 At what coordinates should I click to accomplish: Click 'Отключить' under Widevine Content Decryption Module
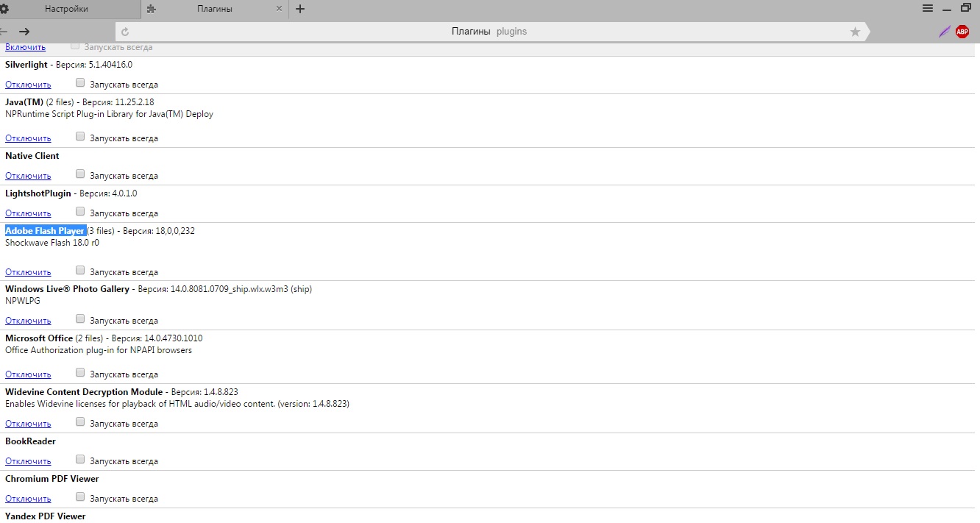[28, 424]
